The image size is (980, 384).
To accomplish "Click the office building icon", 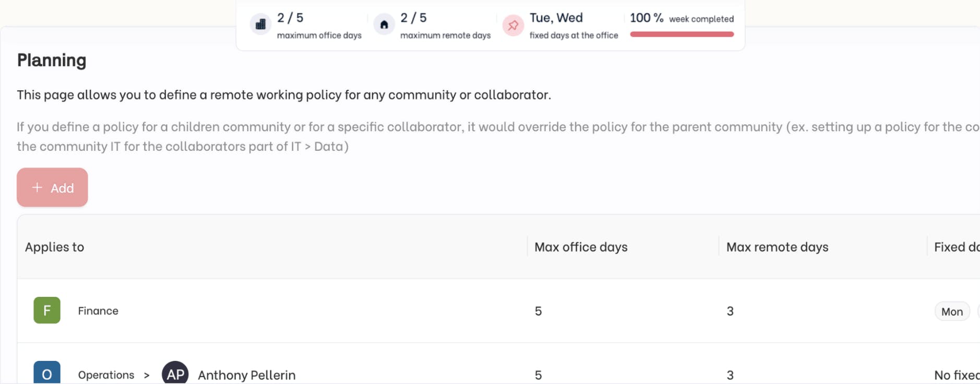I will click(x=260, y=24).
